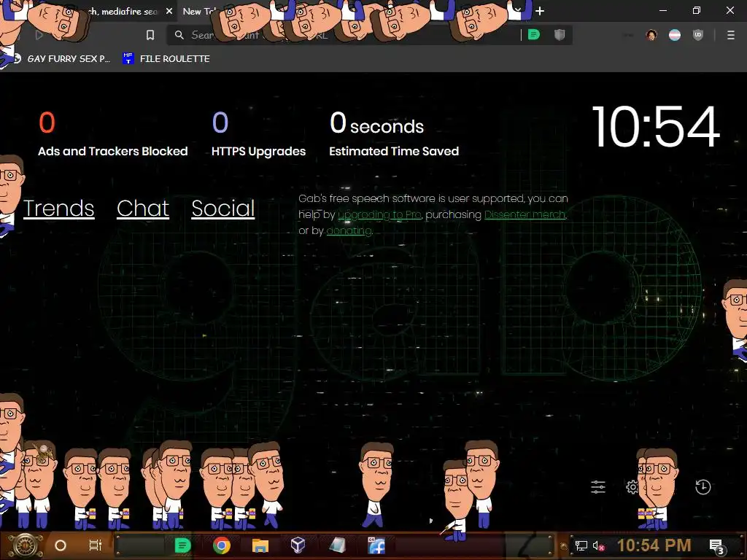Click the green Dissenter browser taskbar icon

[182, 545]
